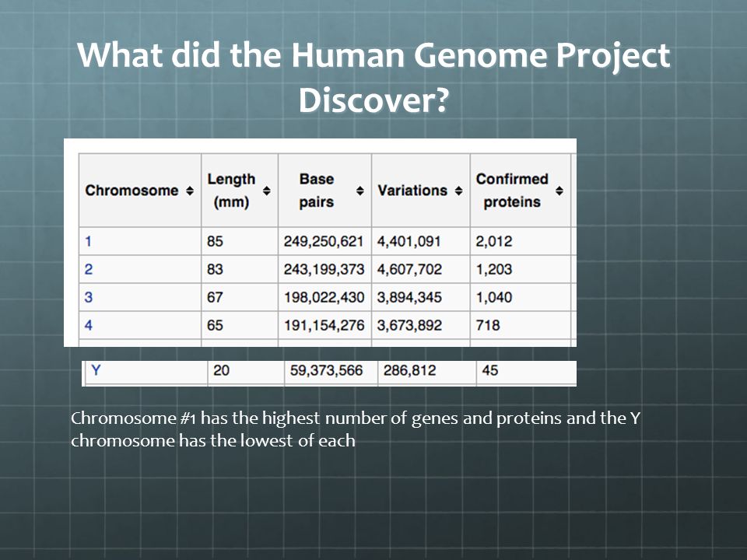Sort table by the Base pairs column arrows
Viewport: 747px width, 560px height.
click(360, 191)
